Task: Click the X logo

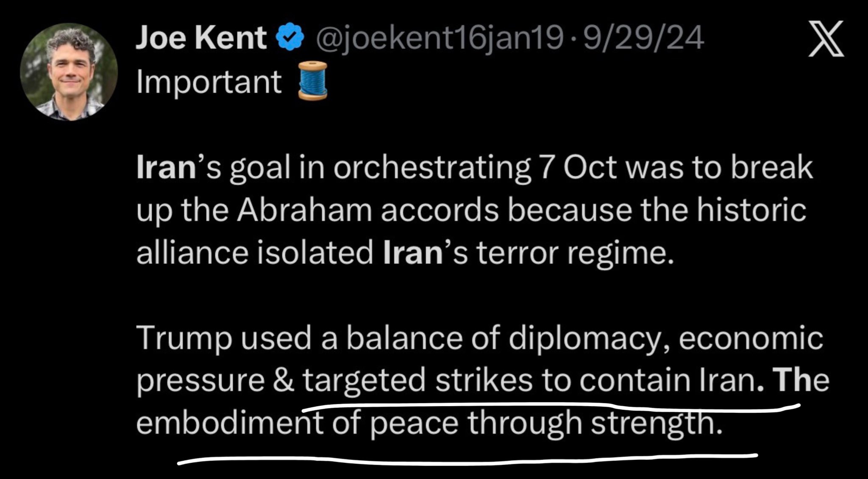Action: [x=825, y=39]
